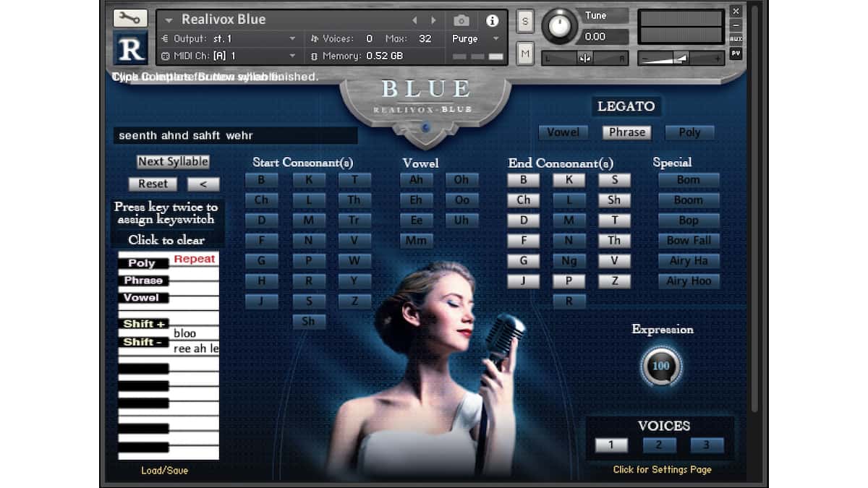Load next instrument with the right arrow
Image resolution: width=868 pixels, height=488 pixels.
[434, 20]
